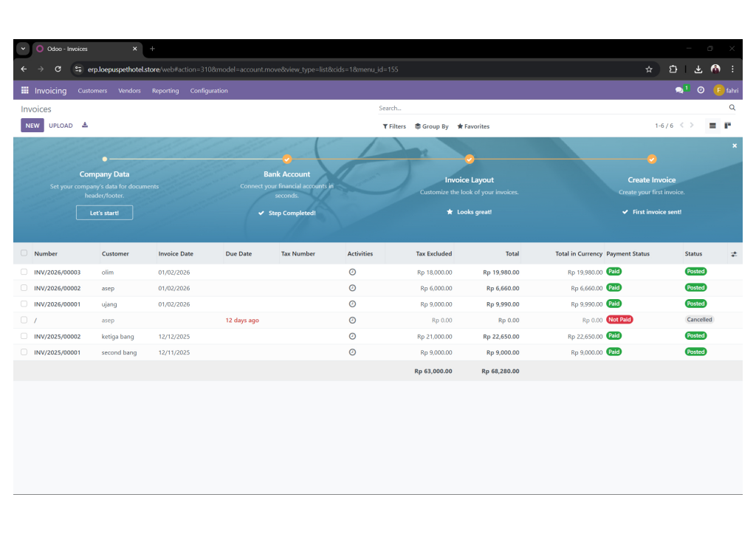
Task: Click the search magnifier icon
Action: point(732,108)
